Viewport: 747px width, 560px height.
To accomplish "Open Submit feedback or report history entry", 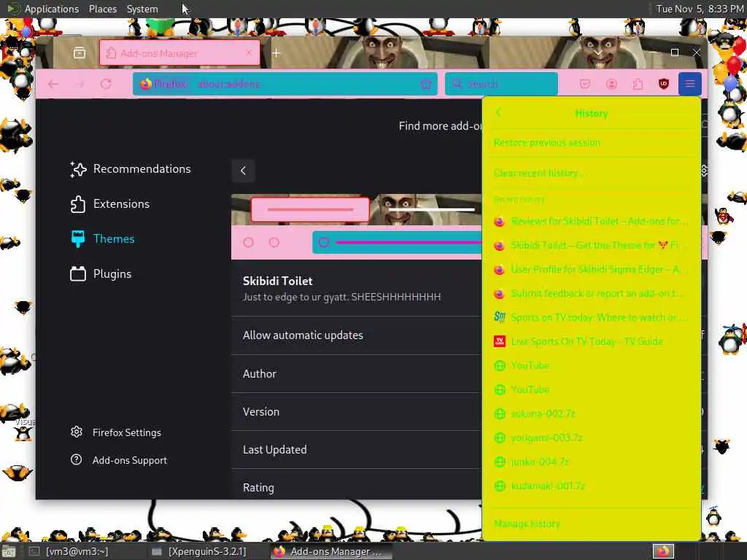I will [x=591, y=294].
